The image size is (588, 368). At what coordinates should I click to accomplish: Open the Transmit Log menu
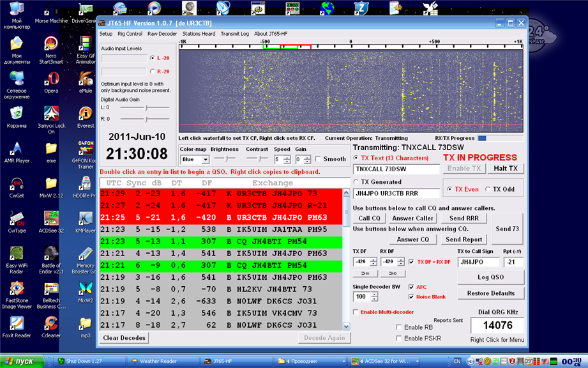pyautogui.click(x=235, y=34)
